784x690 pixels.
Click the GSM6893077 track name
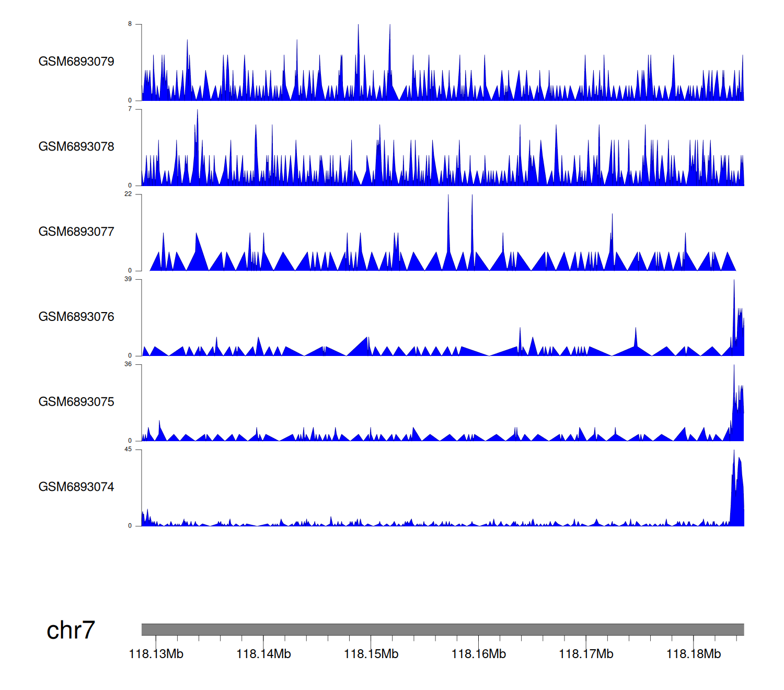coord(76,232)
